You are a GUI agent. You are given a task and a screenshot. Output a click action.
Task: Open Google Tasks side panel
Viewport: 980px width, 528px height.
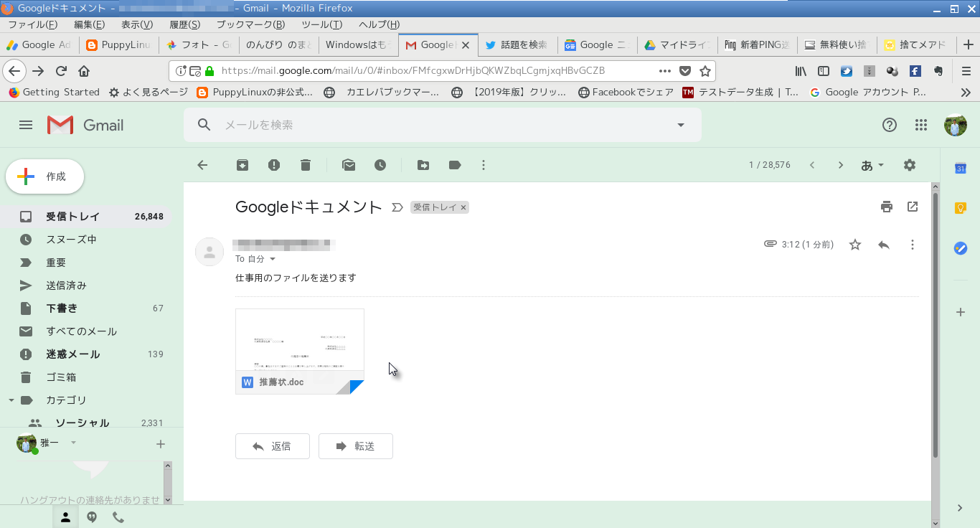(x=960, y=248)
